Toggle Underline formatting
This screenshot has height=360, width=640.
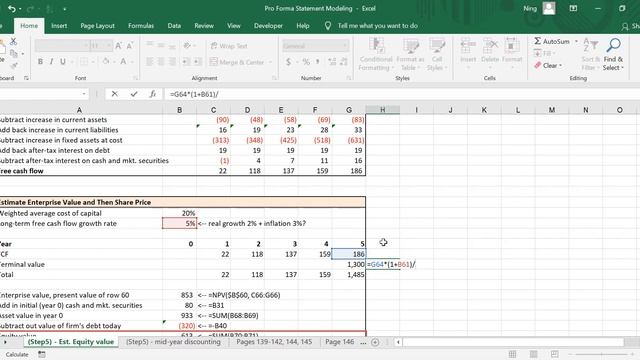[62, 62]
